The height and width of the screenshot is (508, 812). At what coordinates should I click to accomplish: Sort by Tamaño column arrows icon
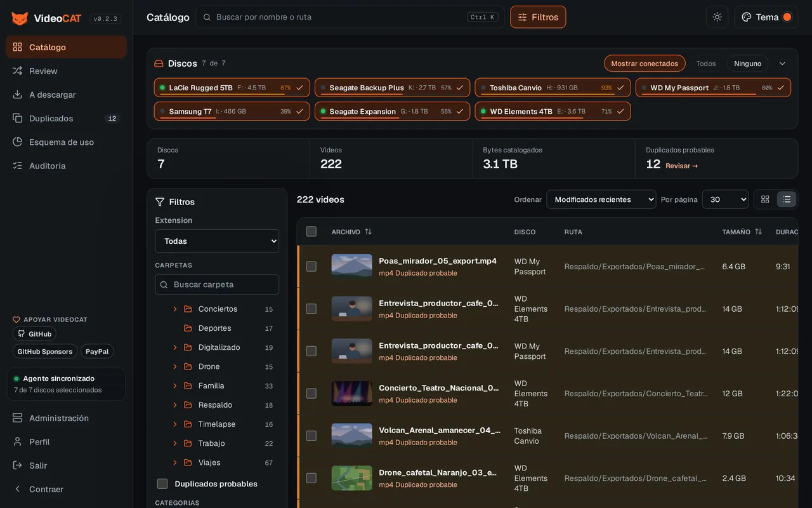point(758,232)
